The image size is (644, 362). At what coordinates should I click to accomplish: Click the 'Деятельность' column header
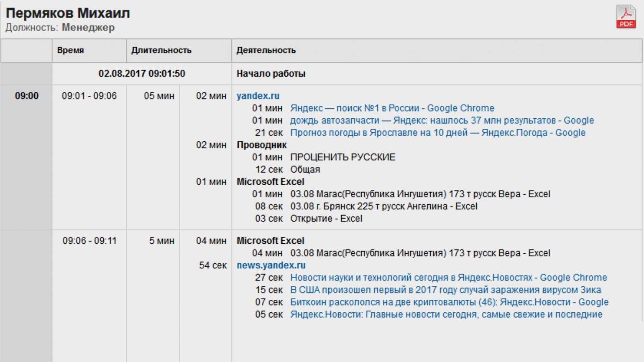coord(266,51)
